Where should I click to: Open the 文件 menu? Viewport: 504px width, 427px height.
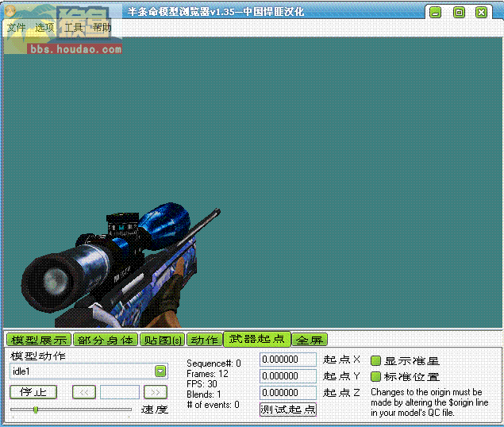(x=16, y=28)
